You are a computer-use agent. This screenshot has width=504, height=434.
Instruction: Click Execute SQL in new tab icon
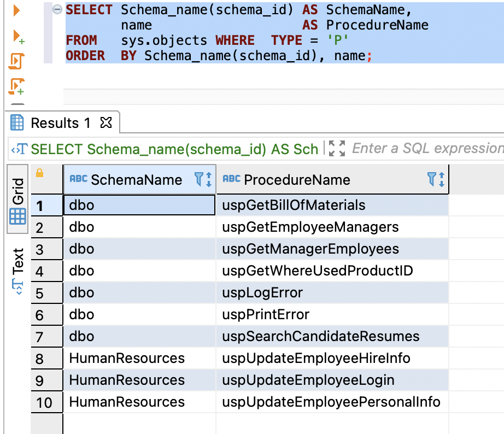click(x=17, y=37)
